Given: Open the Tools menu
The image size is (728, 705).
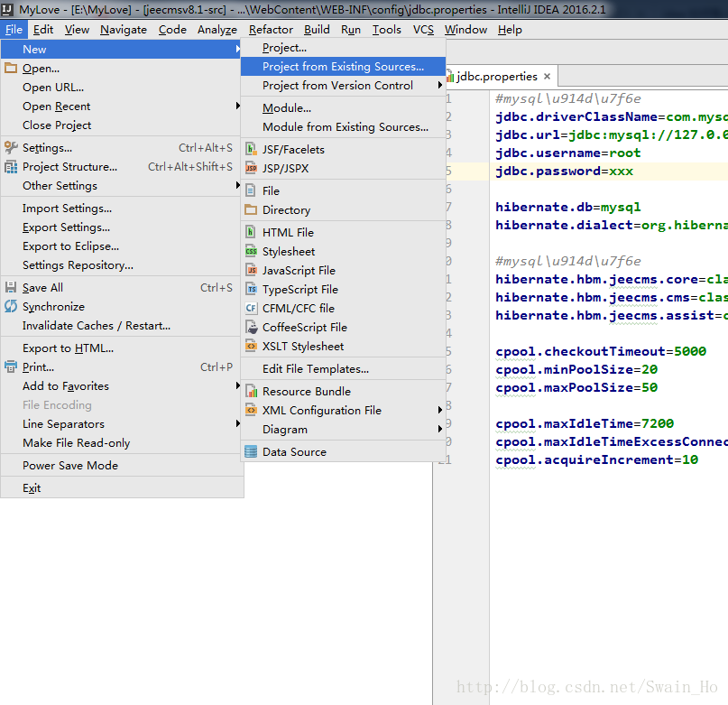Looking at the screenshot, I should 386,30.
